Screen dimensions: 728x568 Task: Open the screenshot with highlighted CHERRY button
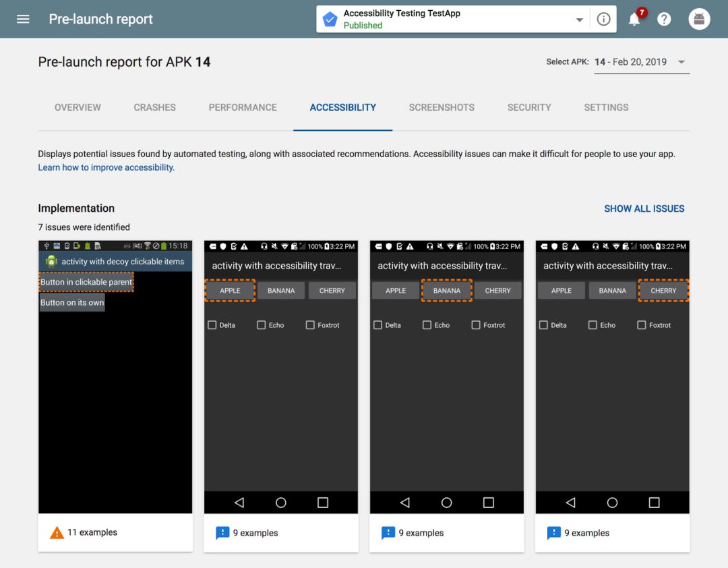pyautogui.click(x=612, y=378)
